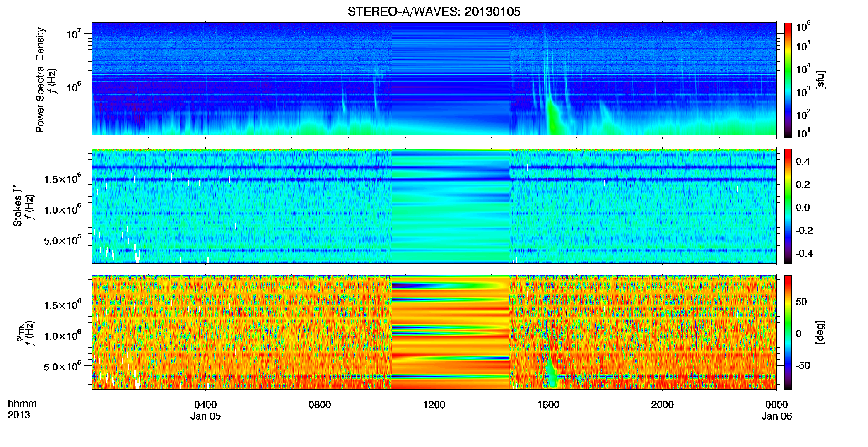Click the green burst feature in phi panel

click(552, 372)
